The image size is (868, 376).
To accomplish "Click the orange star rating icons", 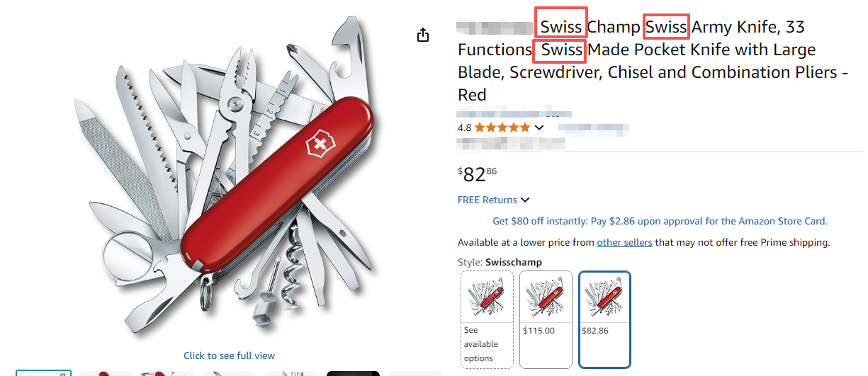I will [502, 127].
